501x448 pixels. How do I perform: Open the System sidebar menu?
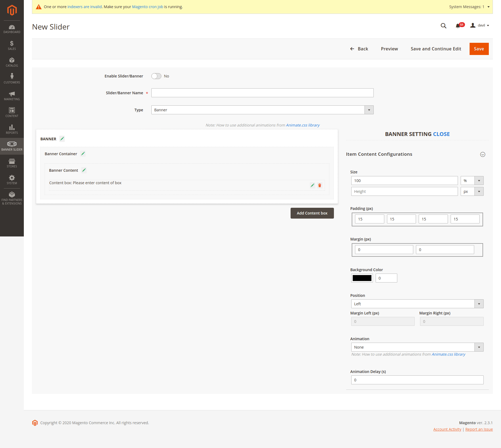pyautogui.click(x=12, y=180)
